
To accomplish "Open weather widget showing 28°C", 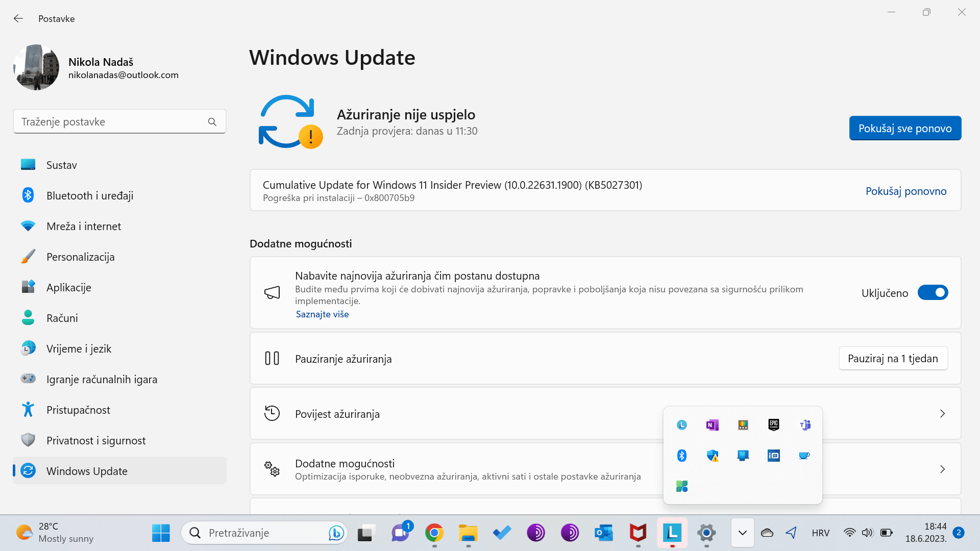I will pyautogui.click(x=55, y=533).
